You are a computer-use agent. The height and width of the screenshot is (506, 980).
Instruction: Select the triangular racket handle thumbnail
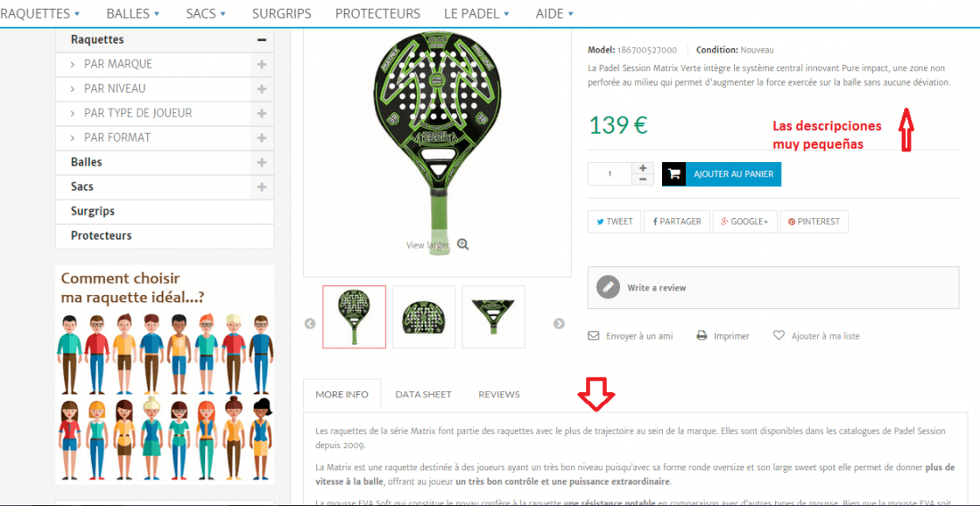494,317
